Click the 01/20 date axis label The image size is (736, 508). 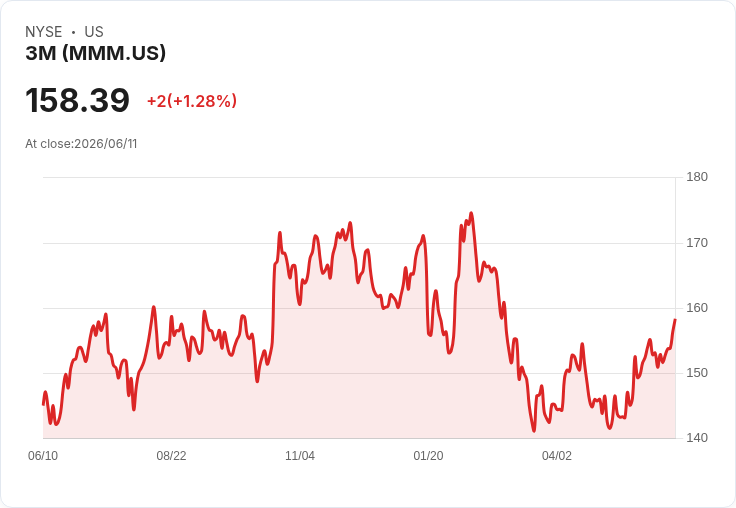point(428,456)
